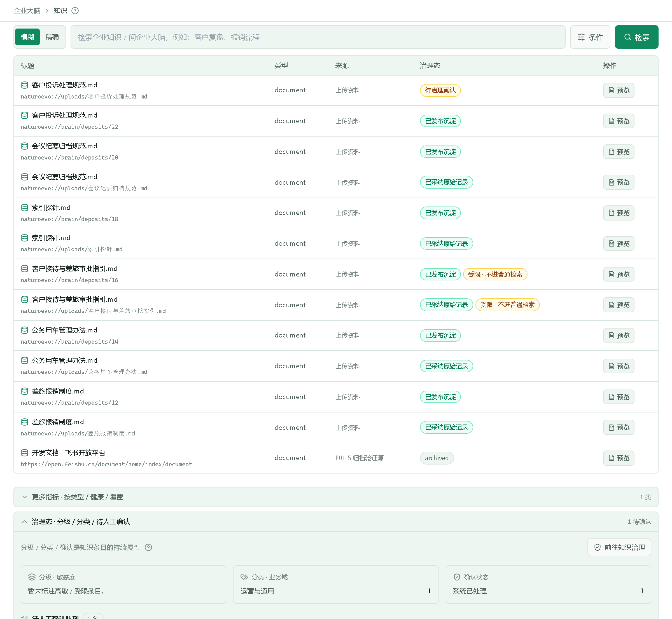Click the help icon next to 知识 breadcrumb

pyautogui.click(x=75, y=11)
